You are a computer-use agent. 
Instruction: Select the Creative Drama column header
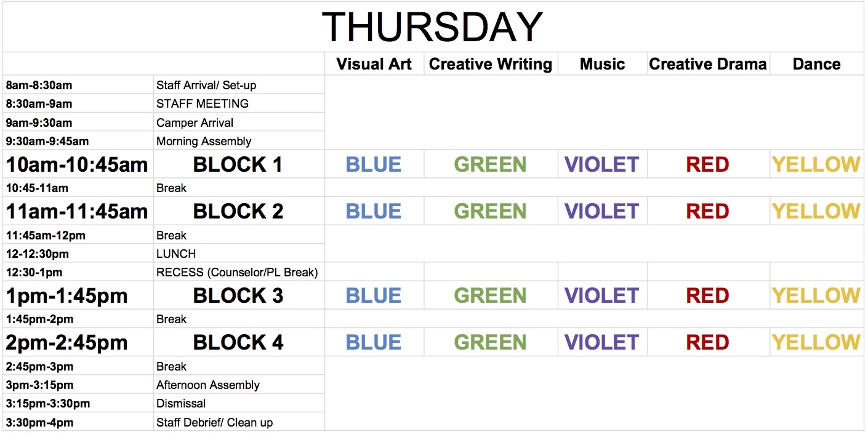click(x=708, y=64)
